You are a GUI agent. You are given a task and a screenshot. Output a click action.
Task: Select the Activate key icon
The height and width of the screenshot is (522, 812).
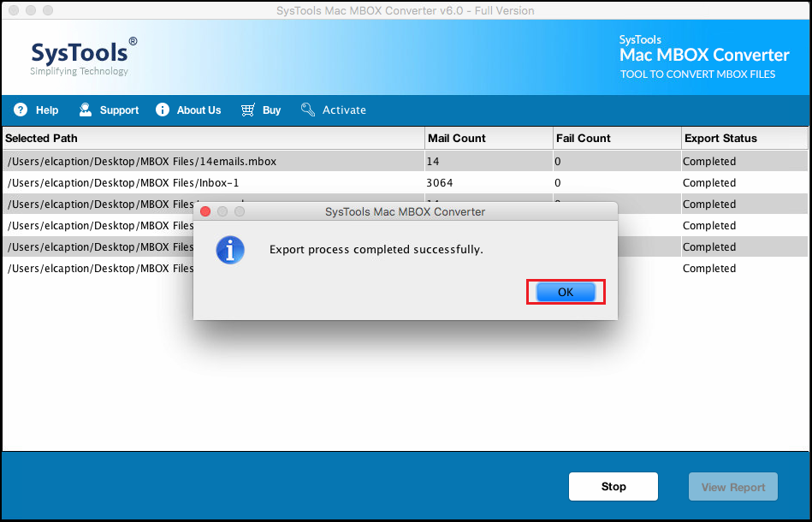pos(308,110)
